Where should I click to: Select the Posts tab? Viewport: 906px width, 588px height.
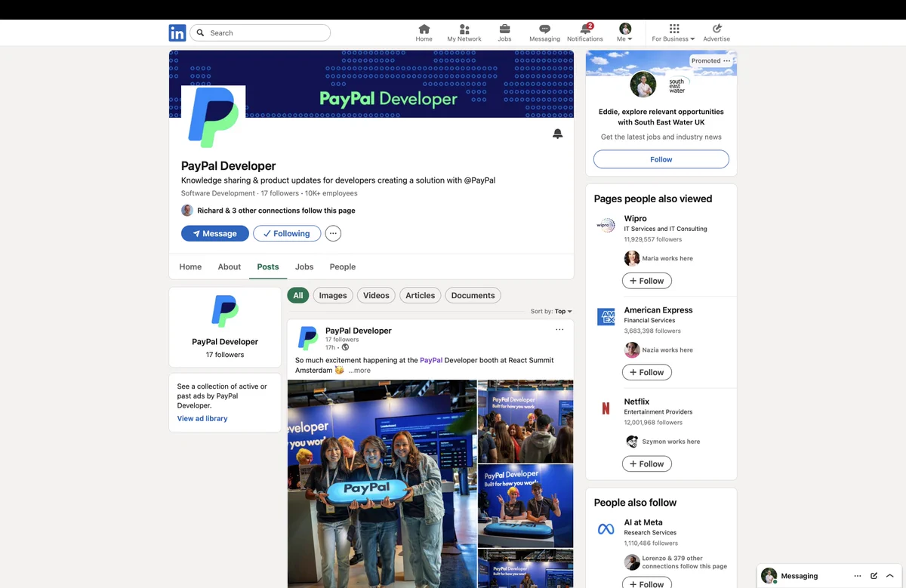(x=268, y=266)
